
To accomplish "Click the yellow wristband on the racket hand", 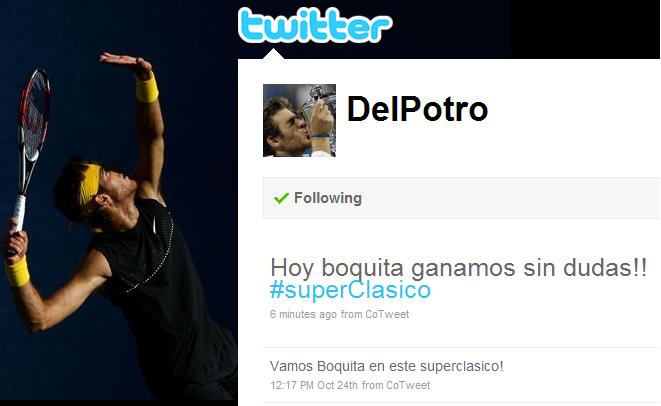I will coord(18,271).
